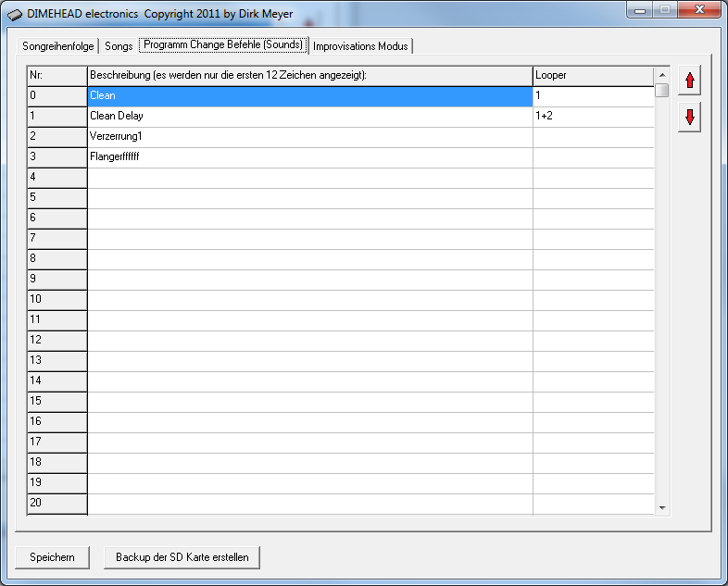728x586 pixels.
Task: Select row header number 7
Action: [x=57, y=240]
